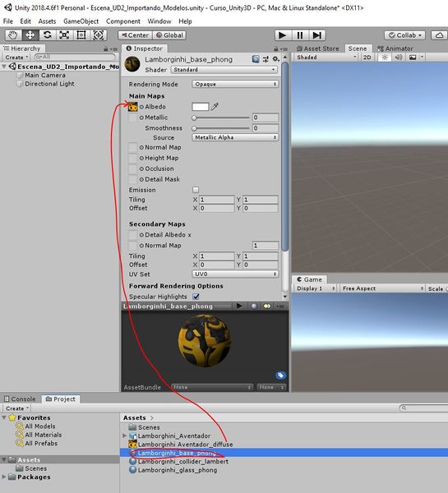This screenshot has height=493, width=448.
Task: Click the Albedo color swatch
Action: tap(201, 107)
